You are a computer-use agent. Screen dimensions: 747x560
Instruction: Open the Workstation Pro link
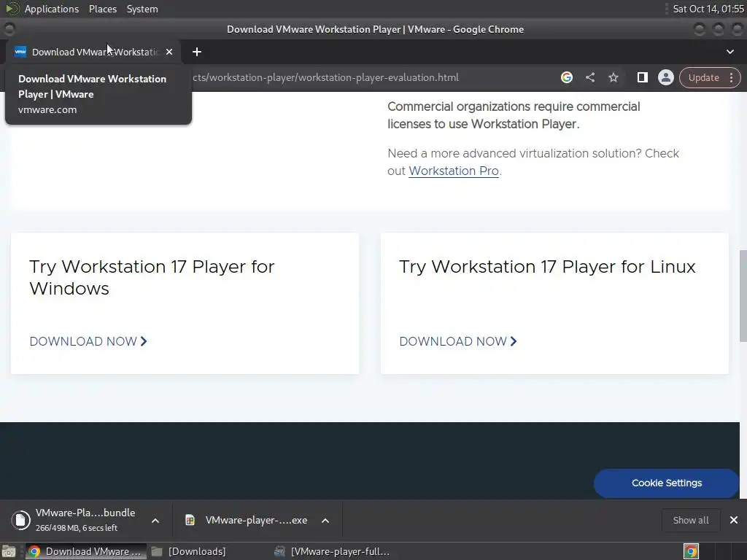454,171
